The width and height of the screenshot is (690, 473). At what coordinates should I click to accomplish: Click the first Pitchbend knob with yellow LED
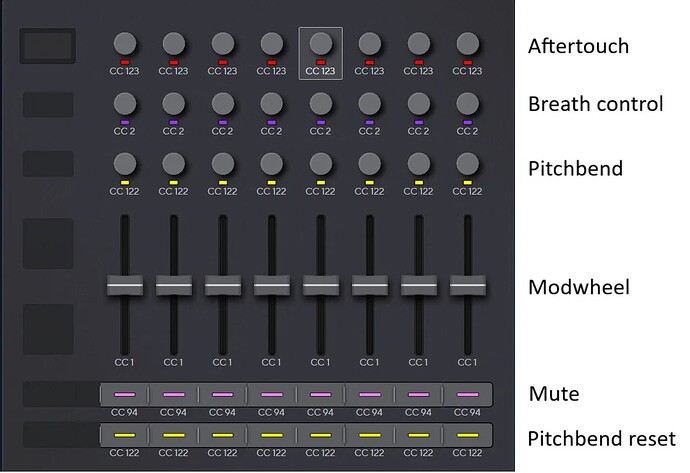point(125,164)
